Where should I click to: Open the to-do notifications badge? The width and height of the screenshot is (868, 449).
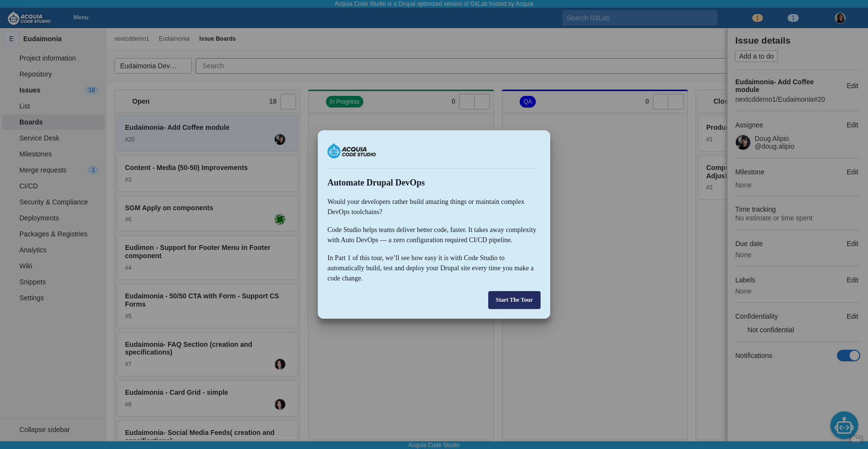pos(757,17)
